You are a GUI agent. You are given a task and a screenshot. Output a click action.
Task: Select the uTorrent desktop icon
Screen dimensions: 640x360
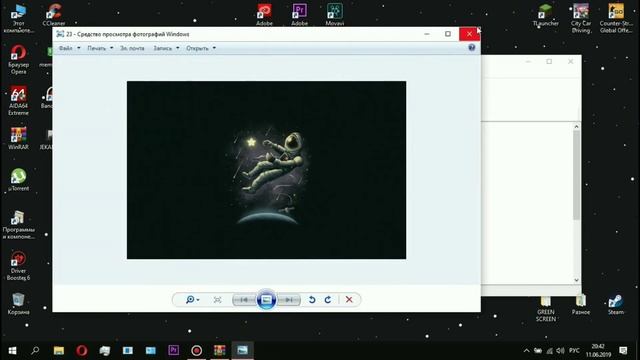(x=18, y=180)
